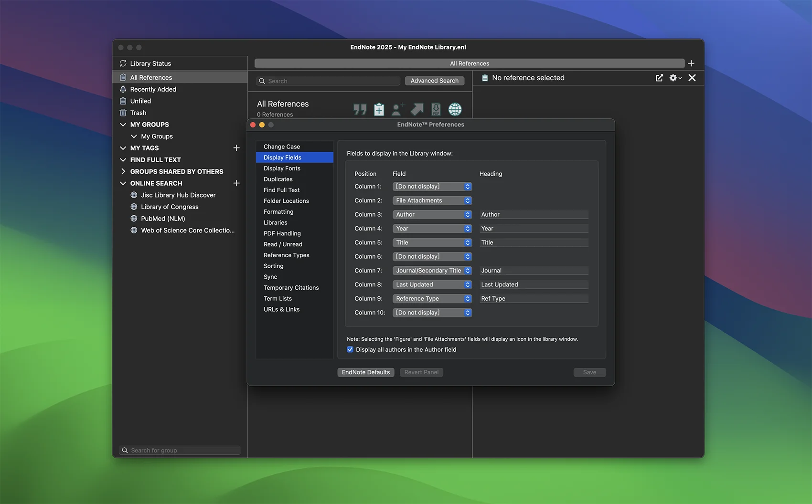This screenshot has height=504, width=812.
Task: Select Temporary Citations preferences category
Action: [295, 288]
